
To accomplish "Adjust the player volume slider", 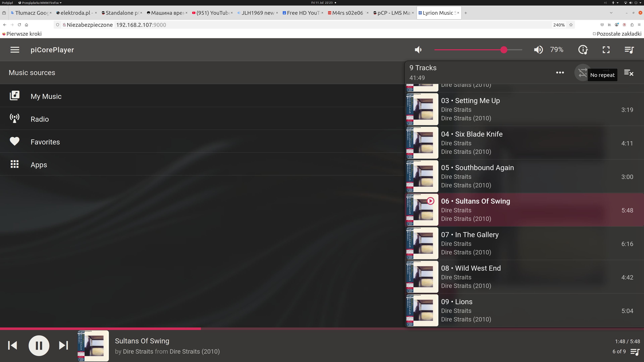I will click(x=478, y=50).
